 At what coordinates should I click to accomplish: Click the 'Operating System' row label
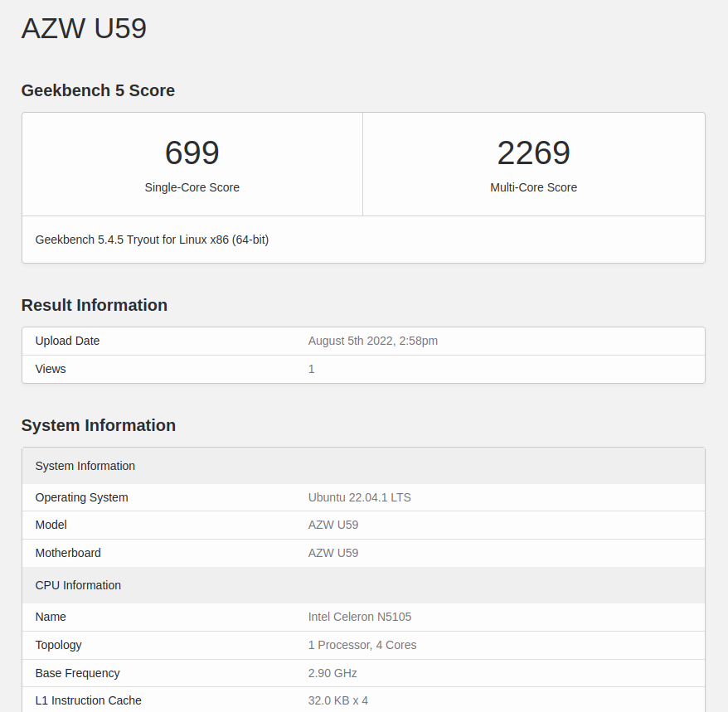pos(82,497)
